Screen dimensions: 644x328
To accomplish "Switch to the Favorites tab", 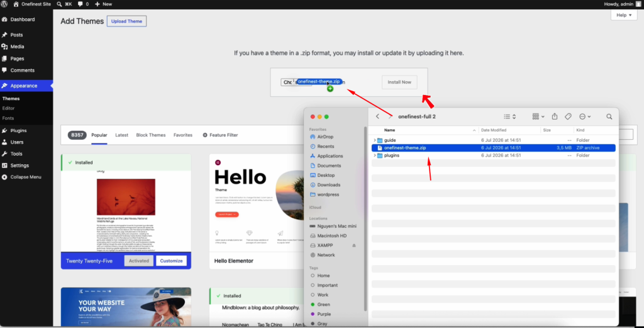I will click(183, 135).
